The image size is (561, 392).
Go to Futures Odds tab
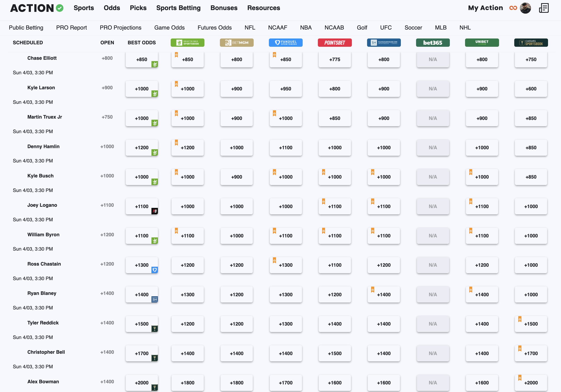pos(214,28)
